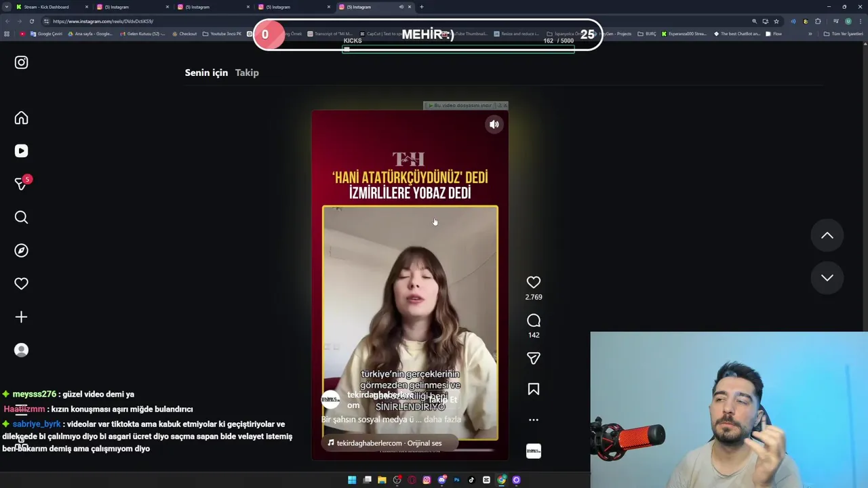The width and height of the screenshot is (868, 488).
Task: Follow account with Takip Et button
Action: (x=443, y=400)
